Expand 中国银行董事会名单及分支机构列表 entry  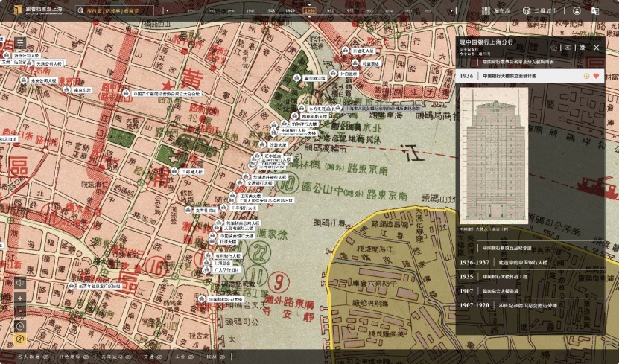tap(530, 62)
